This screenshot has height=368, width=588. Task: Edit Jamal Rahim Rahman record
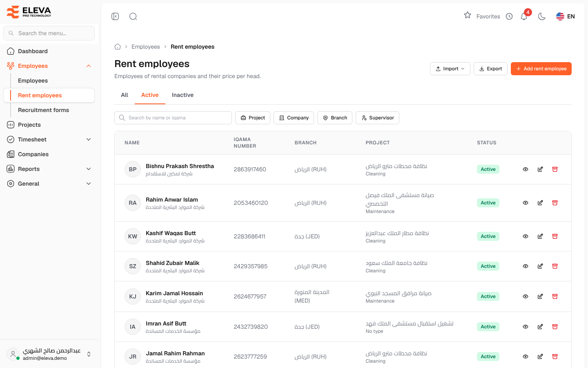pyautogui.click(x=540, y=357)
